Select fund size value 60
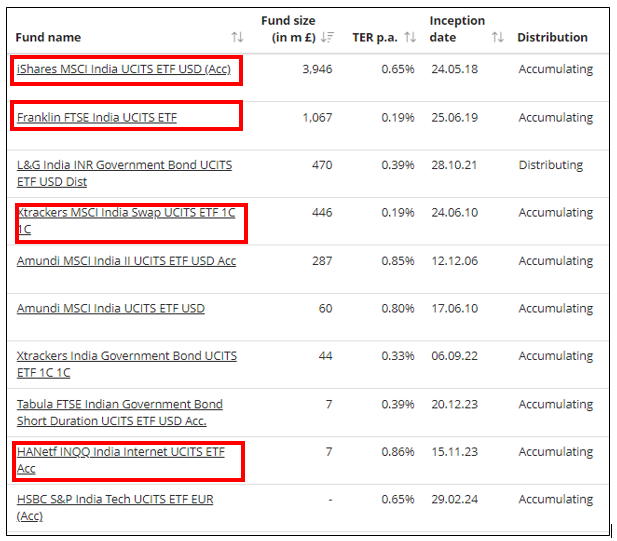The image size is (617, 541). pos(325,309)
